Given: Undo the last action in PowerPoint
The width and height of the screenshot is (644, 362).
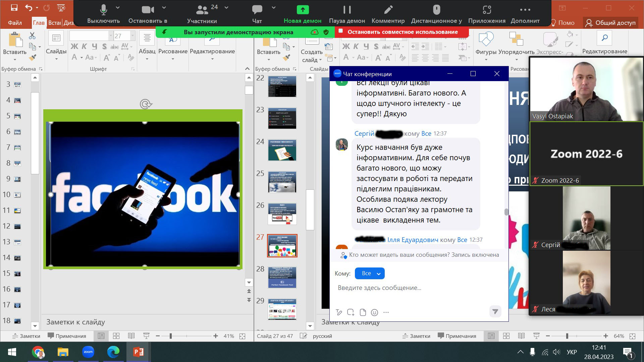Looking at the screenshot, I should click(29, 7).
